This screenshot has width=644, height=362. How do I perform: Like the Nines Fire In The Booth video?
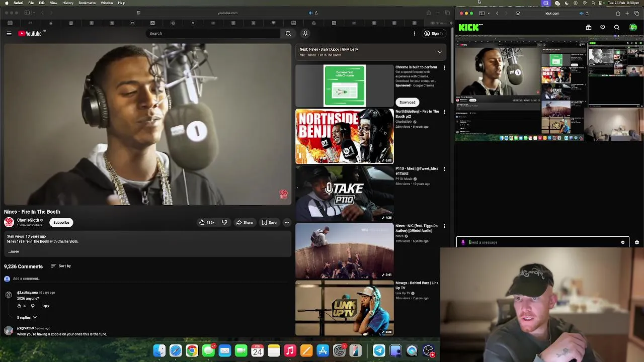coord(207,222)
